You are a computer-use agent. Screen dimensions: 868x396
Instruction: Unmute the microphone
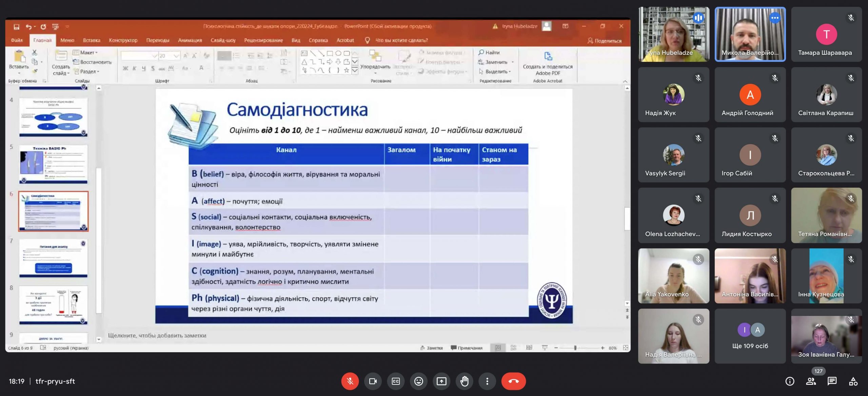pyautogui.click(x=350, y=381)
